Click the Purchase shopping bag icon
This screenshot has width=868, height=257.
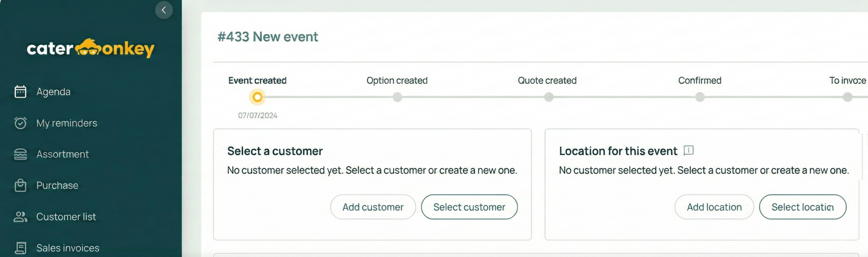click(x=20, y=186)
